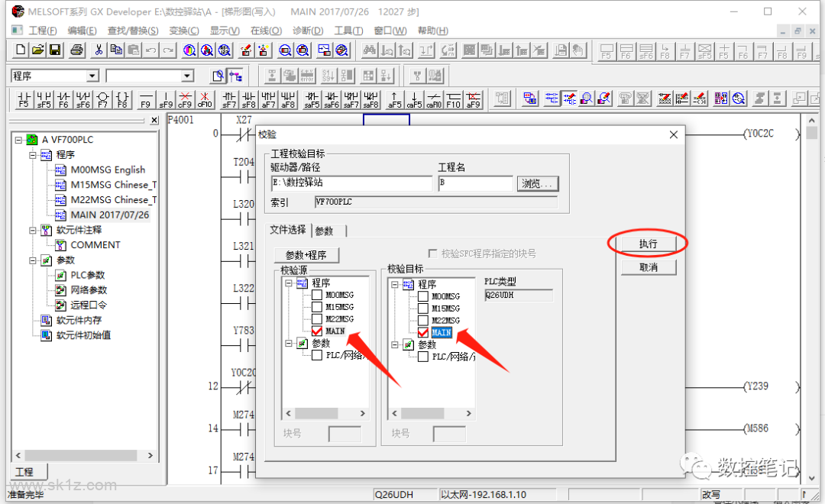Screen dimensions: 825x504
Task: Copy using the copy toolbar icon
Action: tap(116, 50)
